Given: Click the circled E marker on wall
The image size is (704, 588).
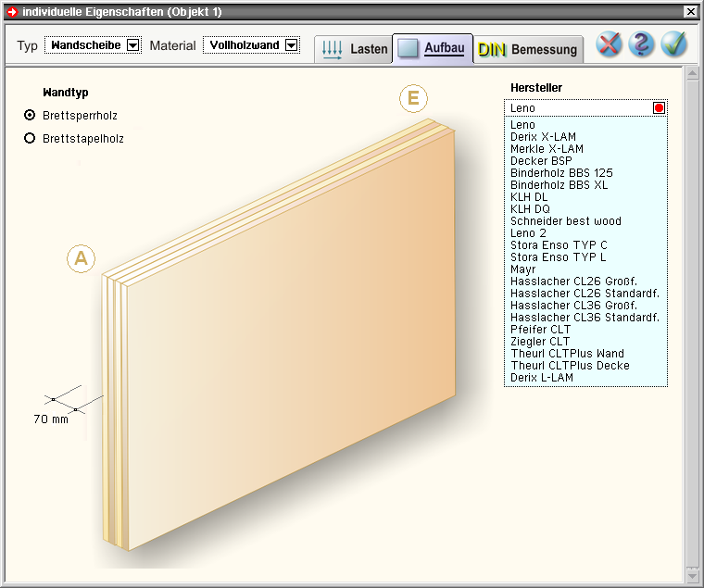Looking at the screenshot, I should coord(413,98).
